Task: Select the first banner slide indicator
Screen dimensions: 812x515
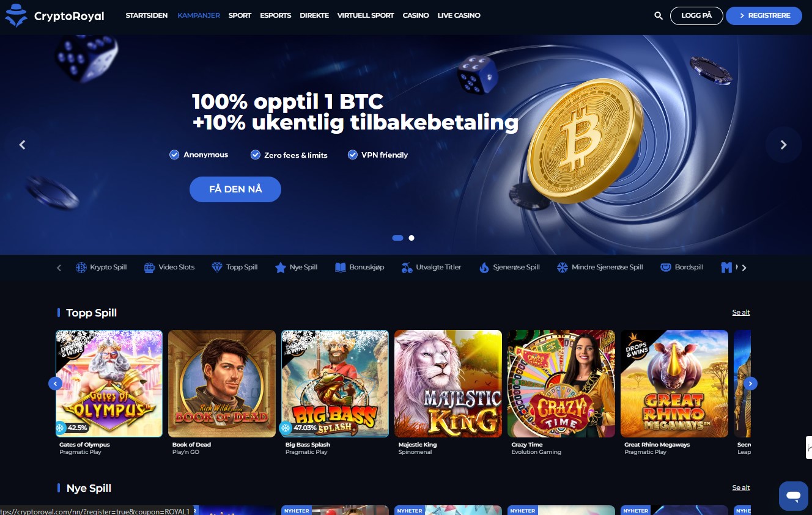Action: pos(397,238)
